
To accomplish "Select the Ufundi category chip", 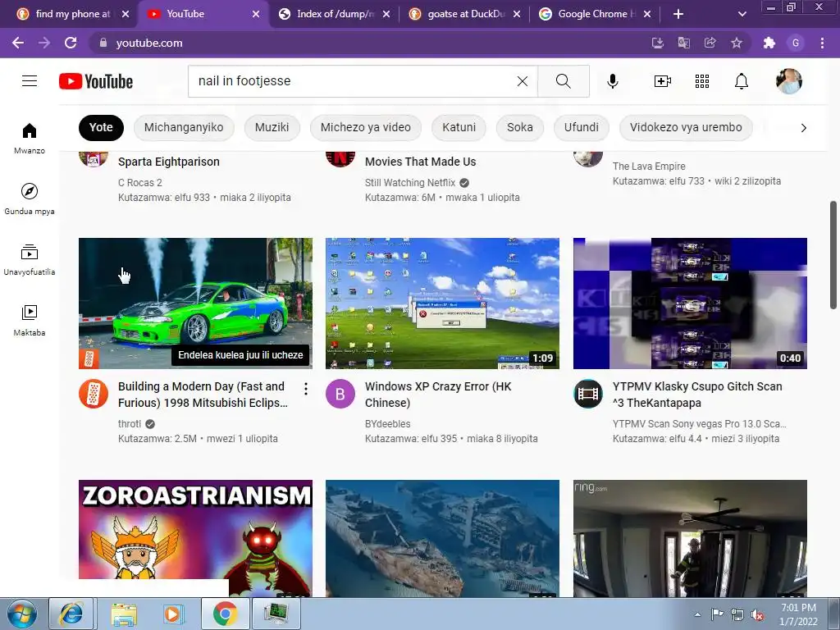I will [582, 127].
